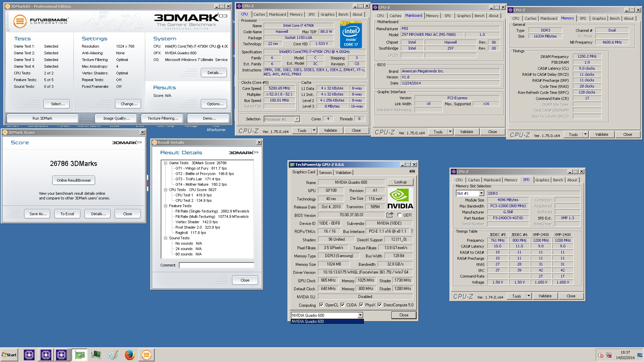Click the 3DMark Score window title icon

5,132
